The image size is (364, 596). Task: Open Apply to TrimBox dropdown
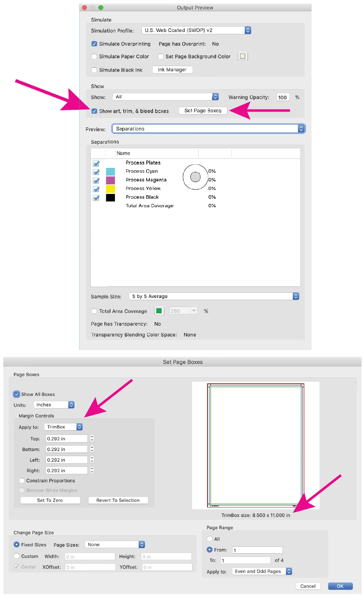[63, 427]
